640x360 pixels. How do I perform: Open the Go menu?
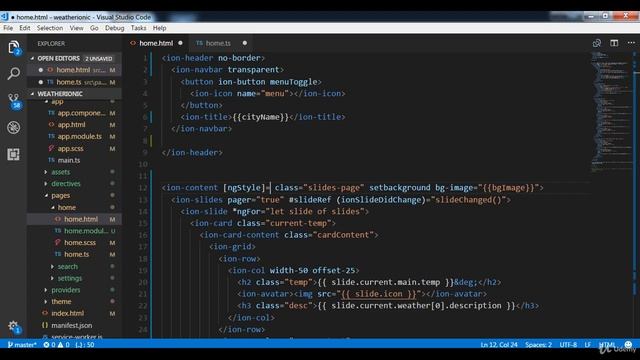click(94, 28)
